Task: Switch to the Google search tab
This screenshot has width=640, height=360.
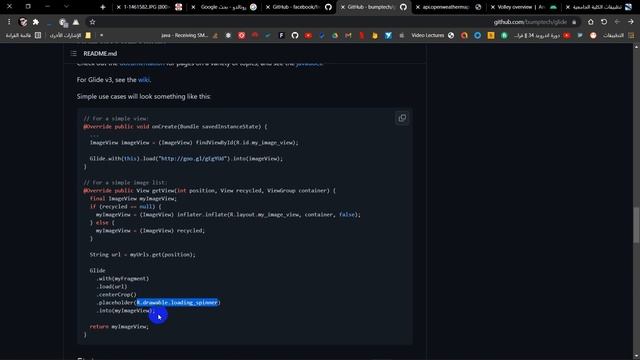Action: [x=224, y=7]
